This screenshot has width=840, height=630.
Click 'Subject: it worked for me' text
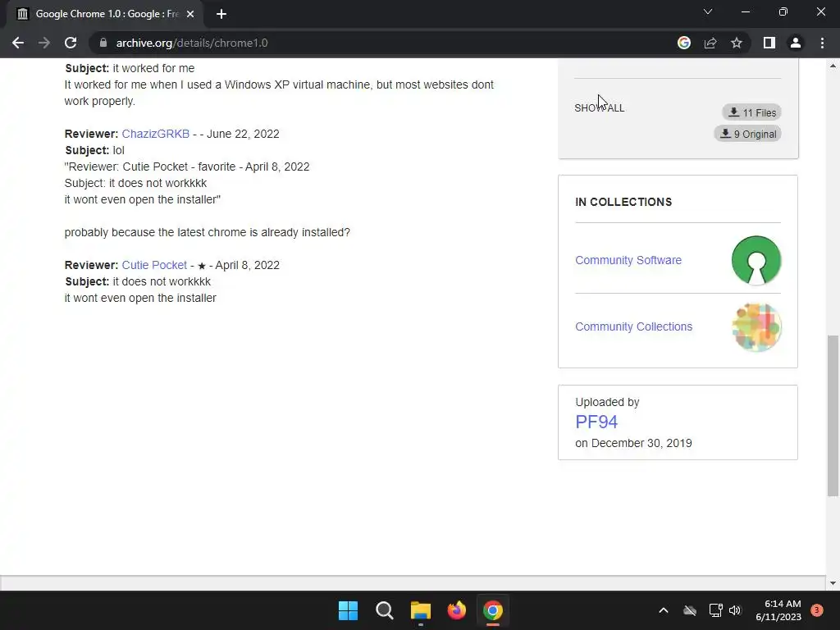(x=130, y=69)
